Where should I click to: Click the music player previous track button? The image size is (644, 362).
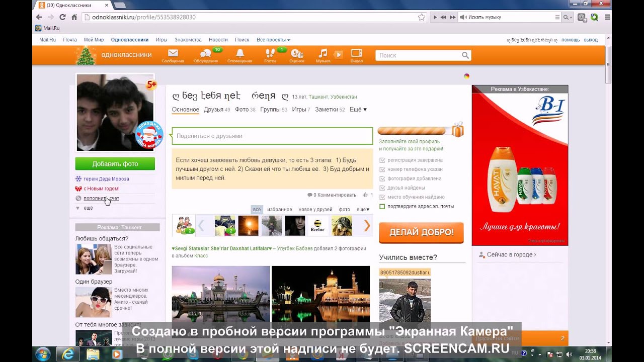[444, 17]
